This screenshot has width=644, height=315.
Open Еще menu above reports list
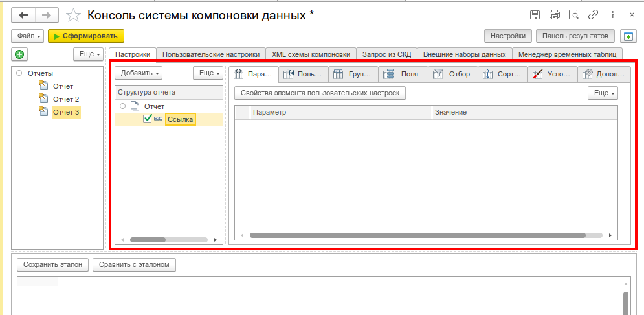88,54
